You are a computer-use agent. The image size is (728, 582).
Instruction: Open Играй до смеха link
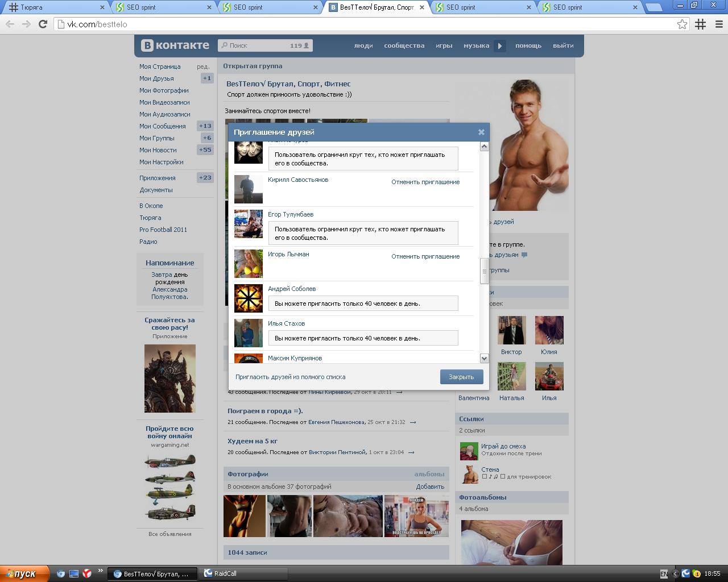point(503,446)
